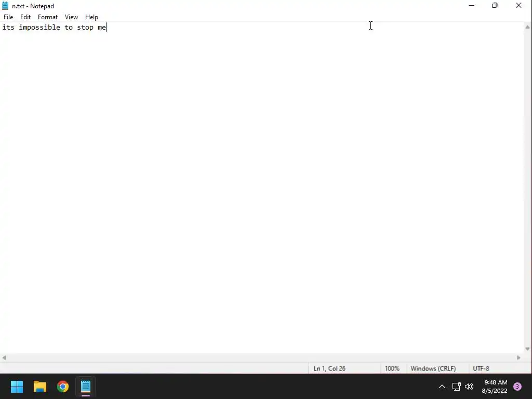This screenshot has width=532, height=399.
Task: Place cursor in the text 'its impossible to stop me'
Action: click(54, 27)
